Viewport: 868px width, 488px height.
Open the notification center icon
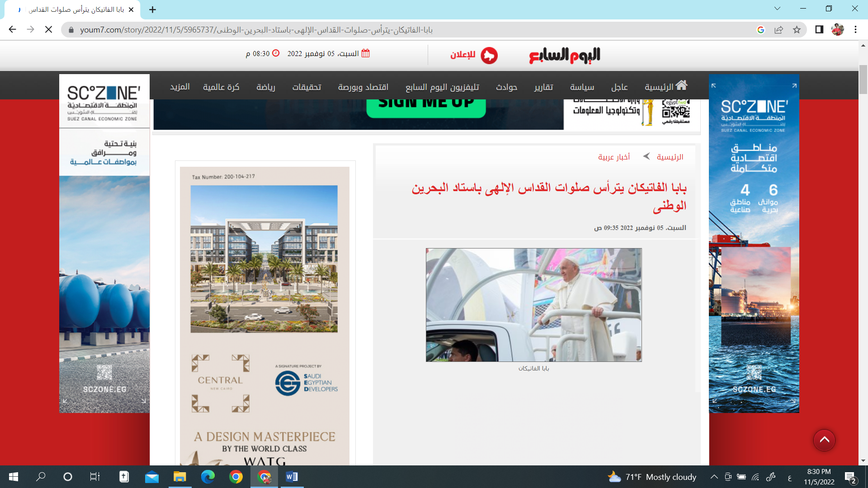pyautogui.click(x=850, y=477)
